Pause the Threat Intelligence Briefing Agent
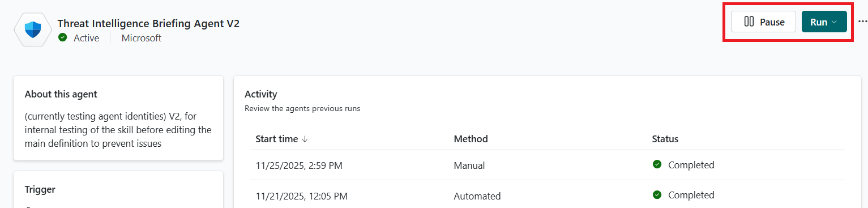 point(764,22)
